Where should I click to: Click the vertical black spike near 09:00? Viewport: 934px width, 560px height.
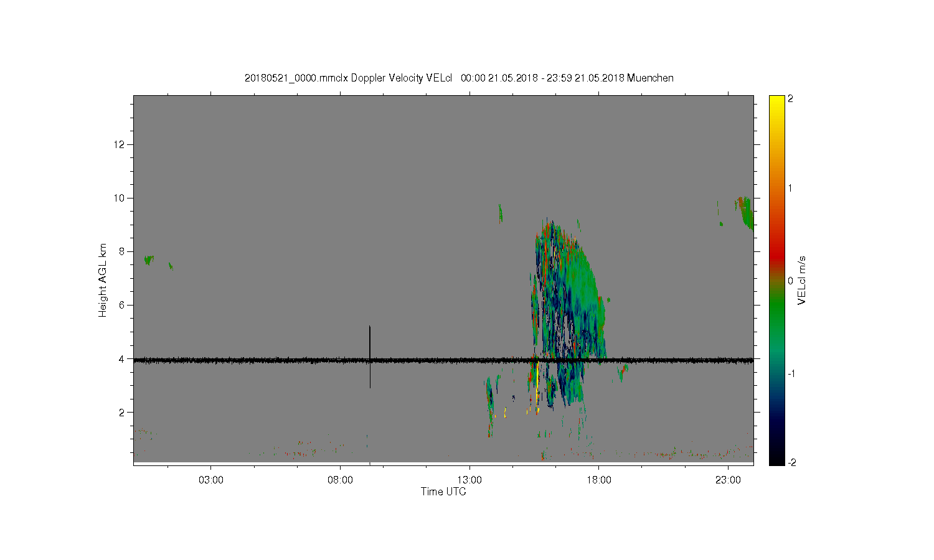pos(370,357)
